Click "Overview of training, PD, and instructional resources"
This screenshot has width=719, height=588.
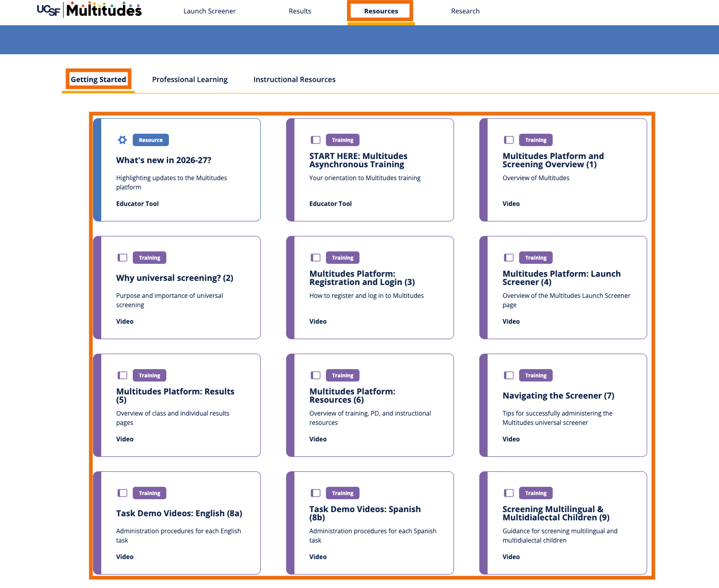(x=370, y=418)
